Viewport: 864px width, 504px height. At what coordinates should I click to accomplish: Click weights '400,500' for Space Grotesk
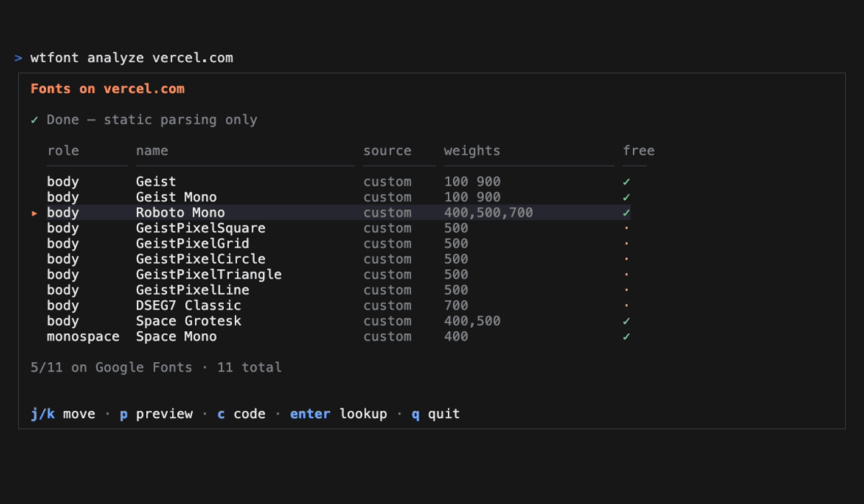click(472, 321)
